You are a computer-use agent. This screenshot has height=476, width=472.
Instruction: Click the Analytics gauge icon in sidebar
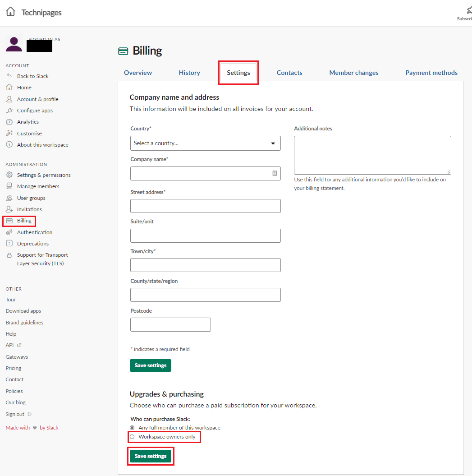[9, 122]
